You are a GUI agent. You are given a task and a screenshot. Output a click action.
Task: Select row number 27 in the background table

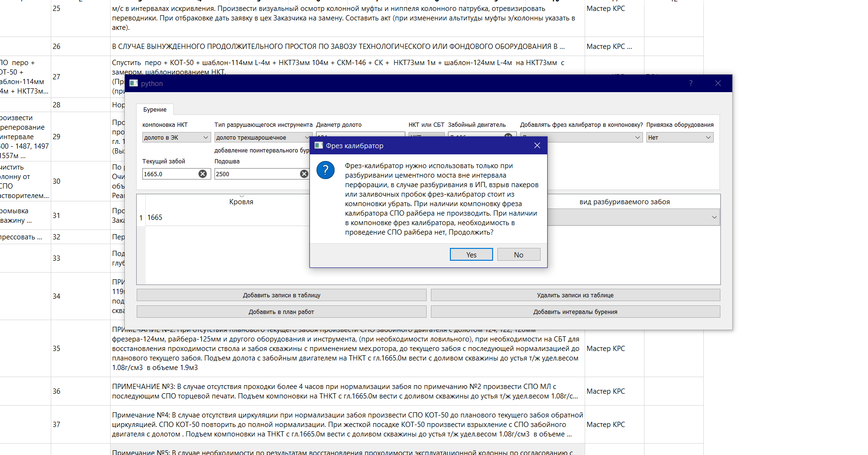pos(81,77)
